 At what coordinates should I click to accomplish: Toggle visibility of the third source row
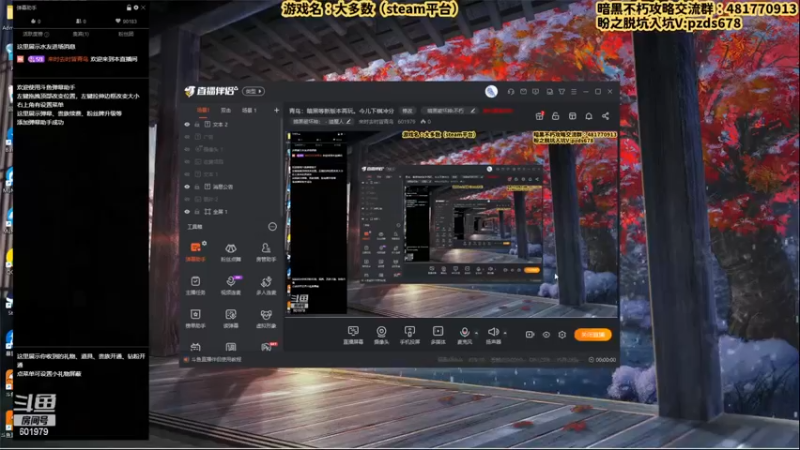[x=187, y=149]
